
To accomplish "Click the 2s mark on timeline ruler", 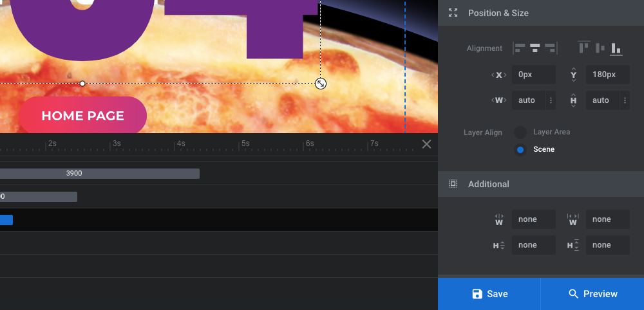I will (x=52, y=143).
